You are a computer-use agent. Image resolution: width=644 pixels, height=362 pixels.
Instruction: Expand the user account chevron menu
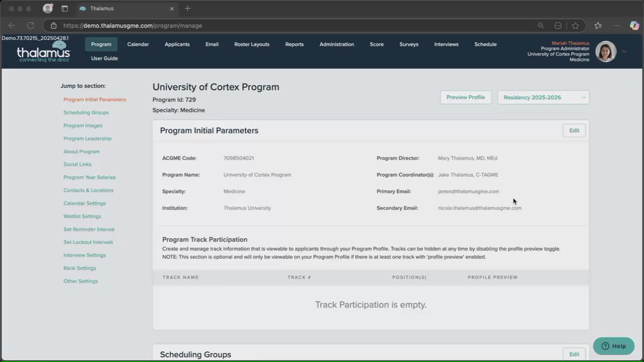tap(624, 51)
